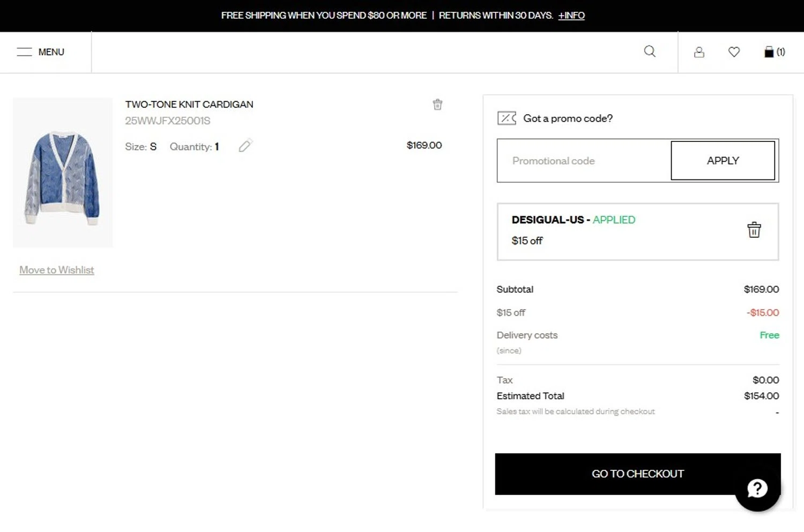Click the Estimated Total $154.00 value

click(x=761, y=396)
